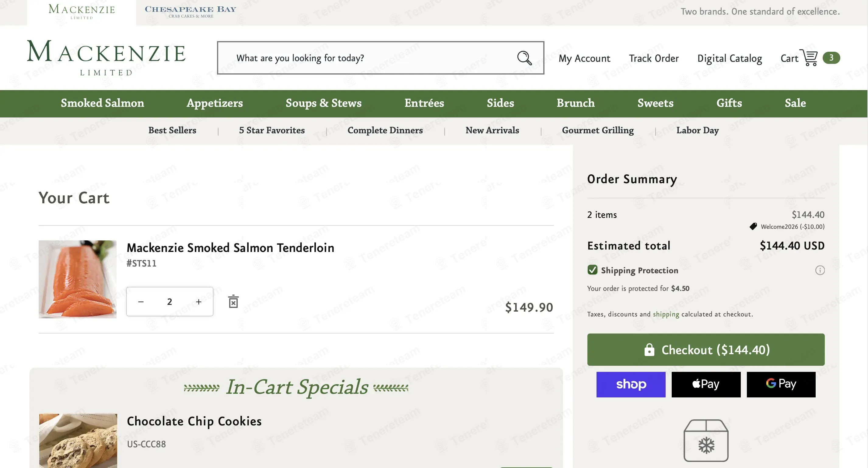Open the Brunch menu
Image resolution: width=868 pixels, height=468 pixels.
pos(576,103)
